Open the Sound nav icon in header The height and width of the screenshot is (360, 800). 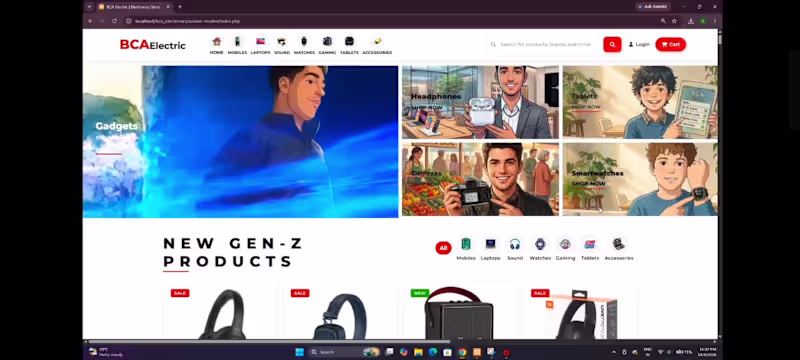point(282,45)
